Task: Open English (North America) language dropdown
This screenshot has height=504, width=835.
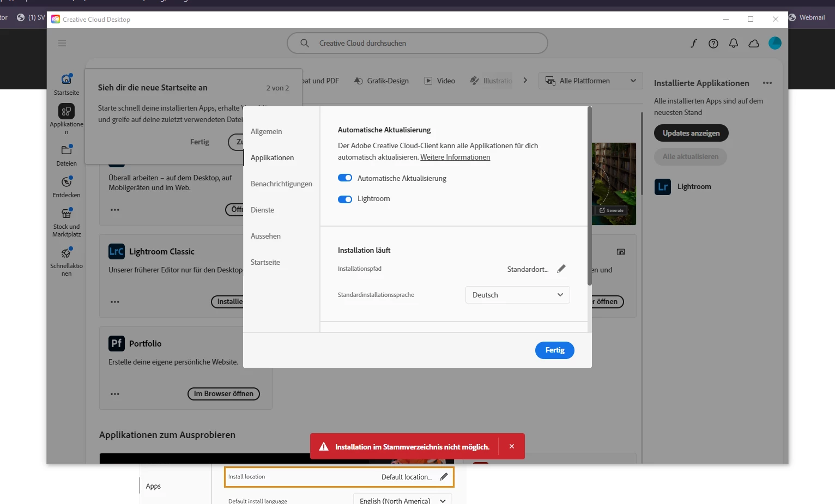Action: coord(402,501)
